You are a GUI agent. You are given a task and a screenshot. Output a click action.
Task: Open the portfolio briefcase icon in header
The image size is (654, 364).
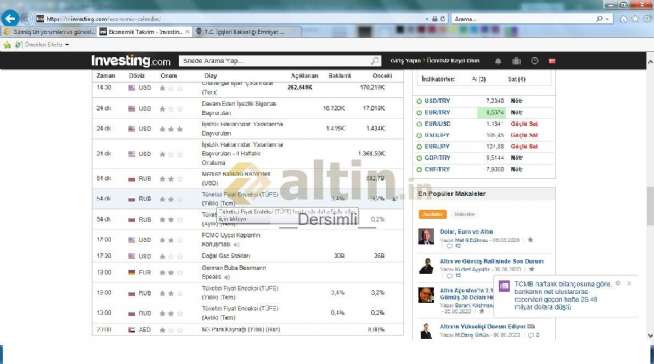(516, 61)
